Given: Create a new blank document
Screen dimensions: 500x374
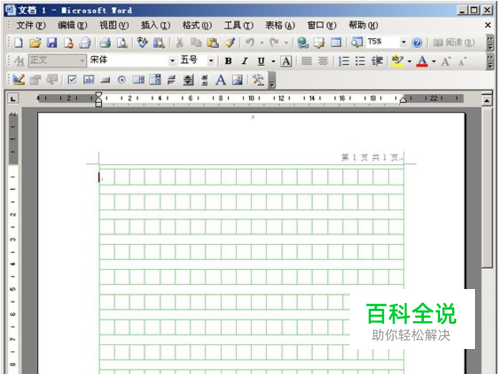Looking at the screenshot, I should coord(18,43).
